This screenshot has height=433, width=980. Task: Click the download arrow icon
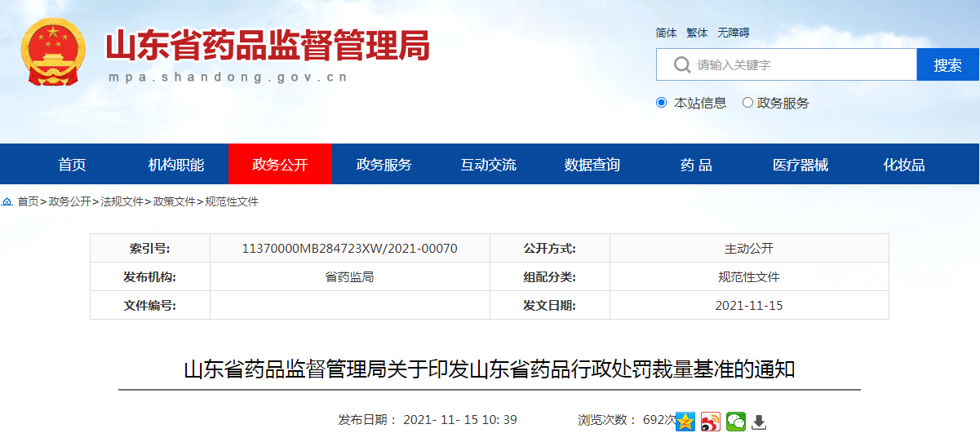759,422
